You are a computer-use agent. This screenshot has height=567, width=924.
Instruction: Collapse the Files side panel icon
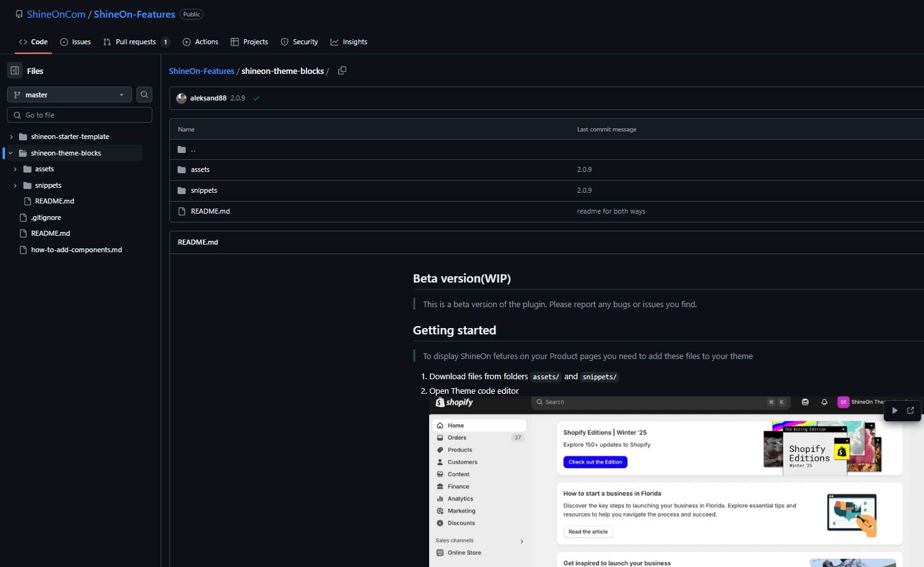15,71
